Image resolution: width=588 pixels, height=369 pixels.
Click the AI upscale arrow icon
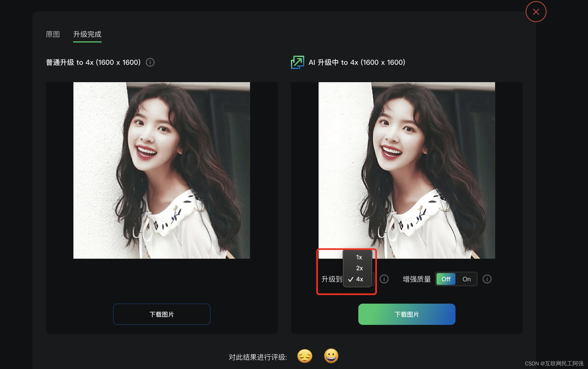tap(297, 62)
